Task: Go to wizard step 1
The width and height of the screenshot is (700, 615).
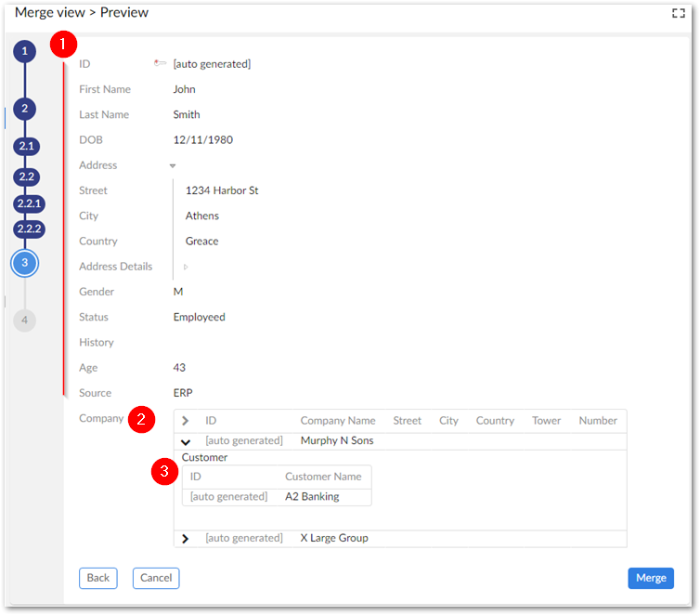Action: click(x=24, y=51)
